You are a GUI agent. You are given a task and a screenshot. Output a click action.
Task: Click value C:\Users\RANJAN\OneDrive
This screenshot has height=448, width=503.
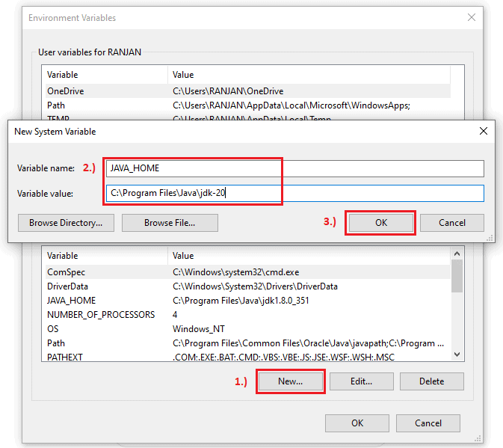coord(228,91)
